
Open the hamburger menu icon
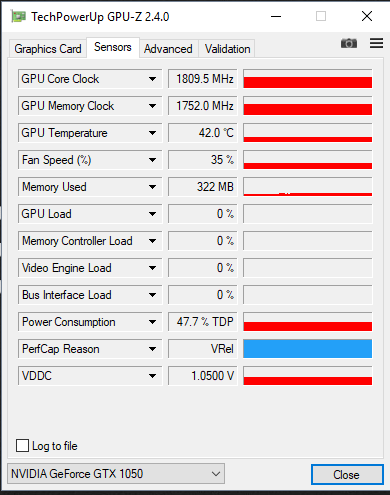point(376,43)
